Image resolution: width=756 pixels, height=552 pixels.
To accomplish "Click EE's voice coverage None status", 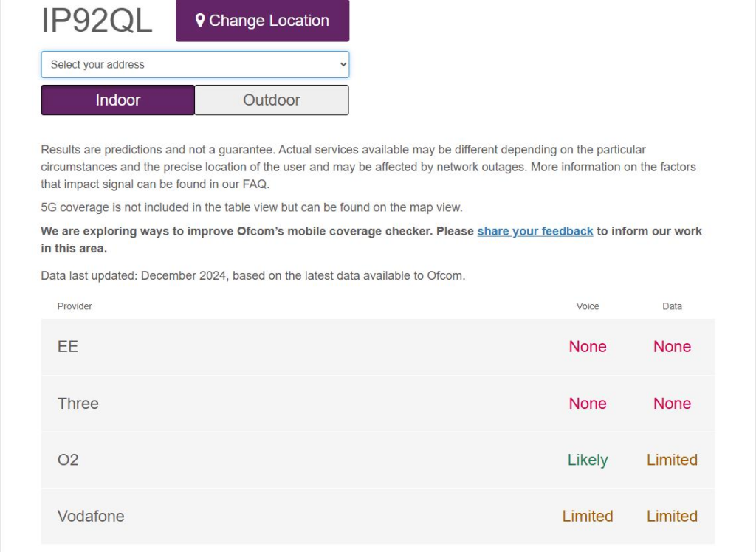I will [588, 347].
